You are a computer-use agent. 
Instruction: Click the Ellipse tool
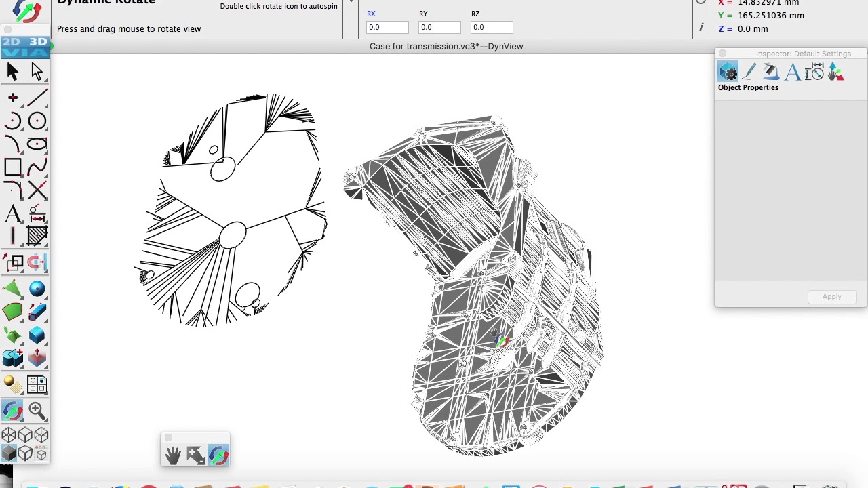37,144
